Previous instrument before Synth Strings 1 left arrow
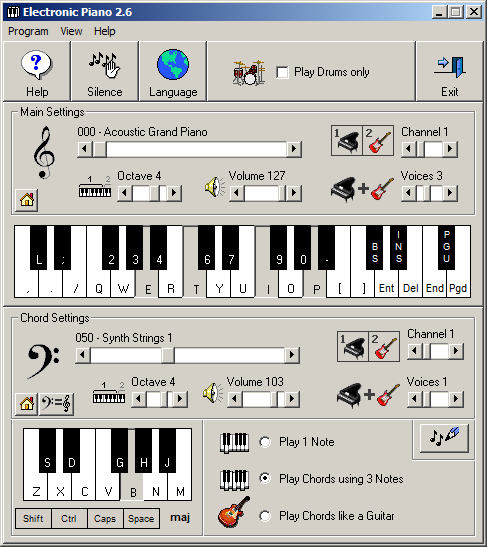This screenshot has width=487, height=547. coord(83,355)
